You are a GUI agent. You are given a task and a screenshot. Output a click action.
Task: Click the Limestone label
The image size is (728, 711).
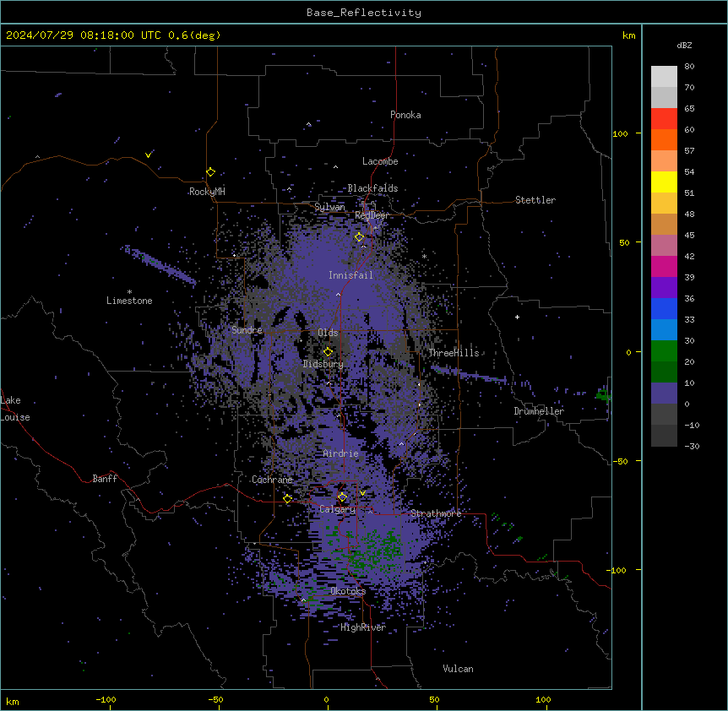click(x=129, y=301)
